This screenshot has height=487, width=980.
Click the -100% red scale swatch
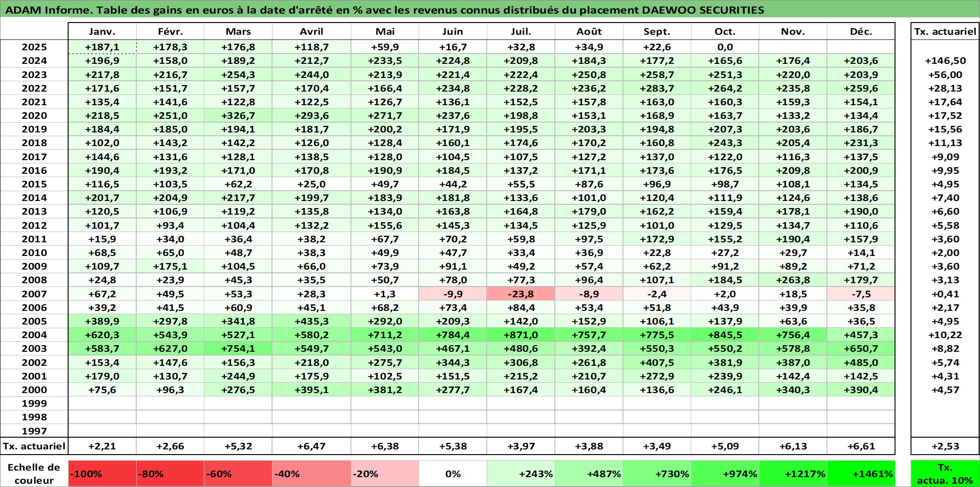pyautogui.click(x=102, y=473)
